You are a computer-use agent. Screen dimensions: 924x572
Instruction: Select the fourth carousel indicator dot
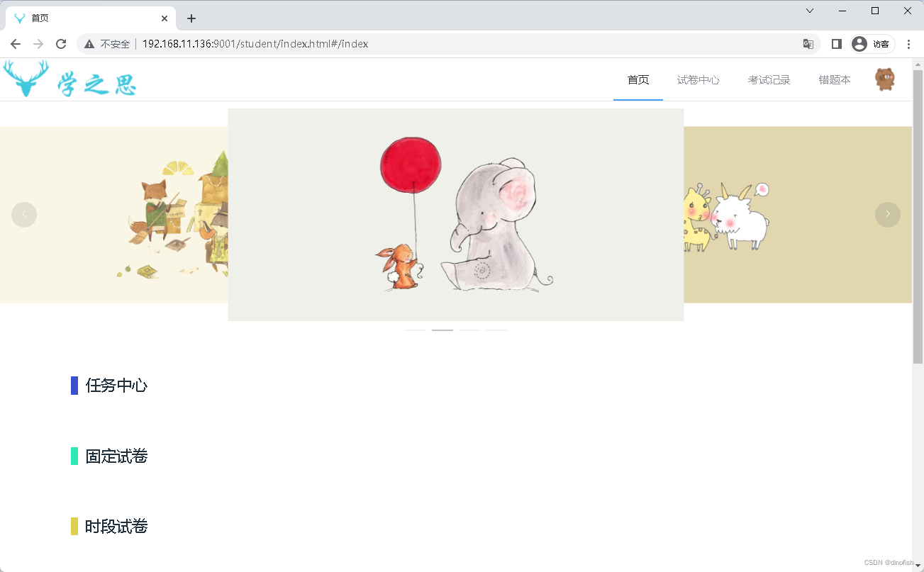click(496, 329)
